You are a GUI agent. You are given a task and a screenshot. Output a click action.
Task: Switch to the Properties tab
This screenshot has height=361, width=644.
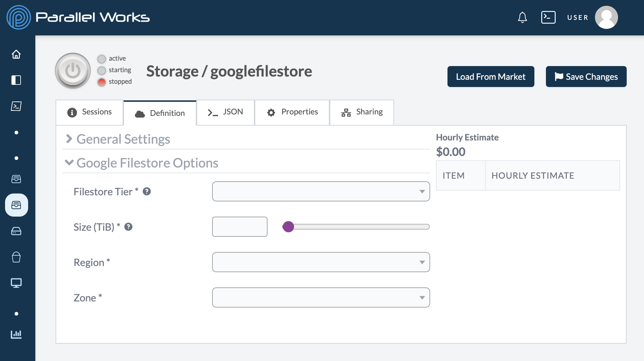292,112
